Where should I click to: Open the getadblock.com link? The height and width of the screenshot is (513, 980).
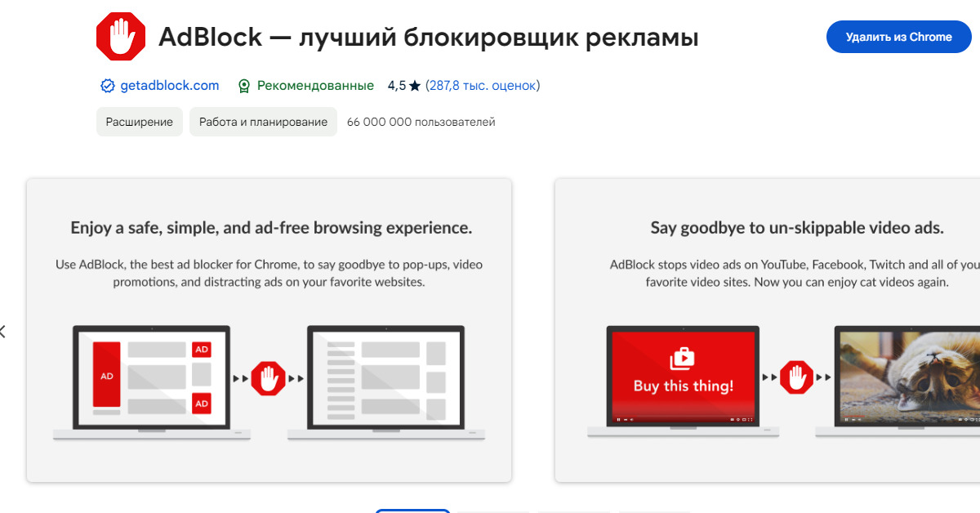[x=171, y=85]
